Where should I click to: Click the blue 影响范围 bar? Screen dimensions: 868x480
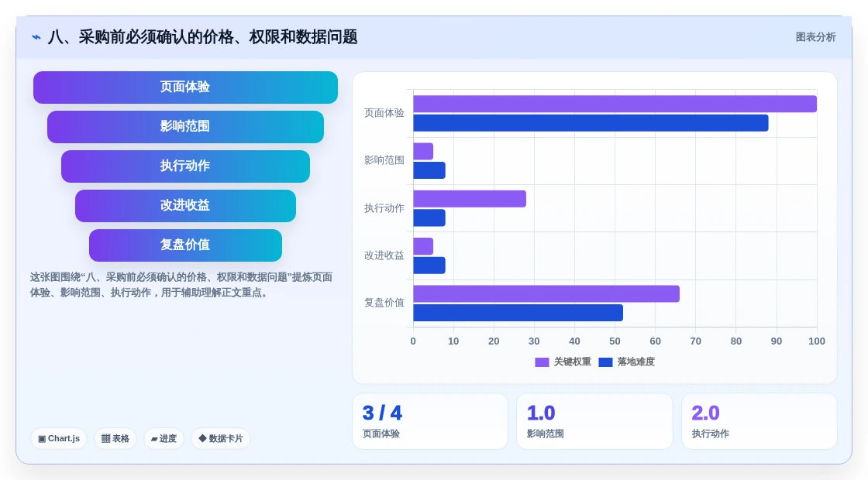pos(429,170)
